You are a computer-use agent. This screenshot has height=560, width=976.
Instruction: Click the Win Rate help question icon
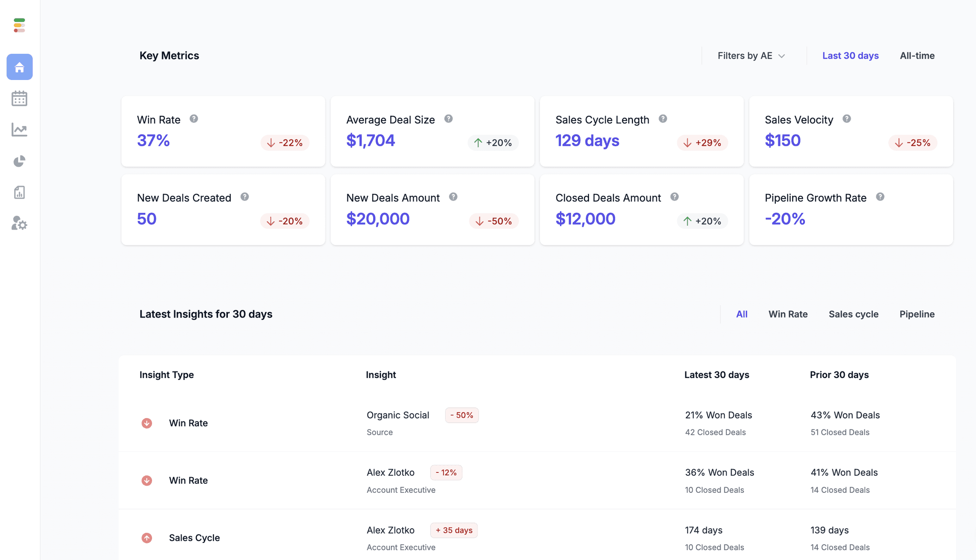[193, 119]
